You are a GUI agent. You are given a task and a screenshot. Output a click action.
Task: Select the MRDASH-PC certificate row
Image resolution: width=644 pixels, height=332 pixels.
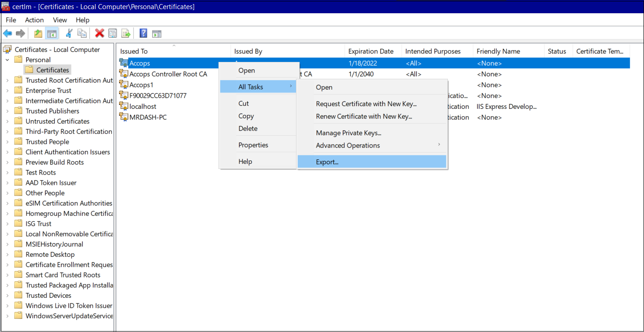coord(148,117)
